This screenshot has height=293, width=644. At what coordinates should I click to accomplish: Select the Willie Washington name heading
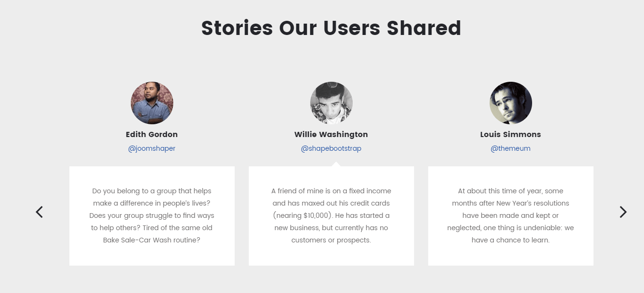[331, 134]
